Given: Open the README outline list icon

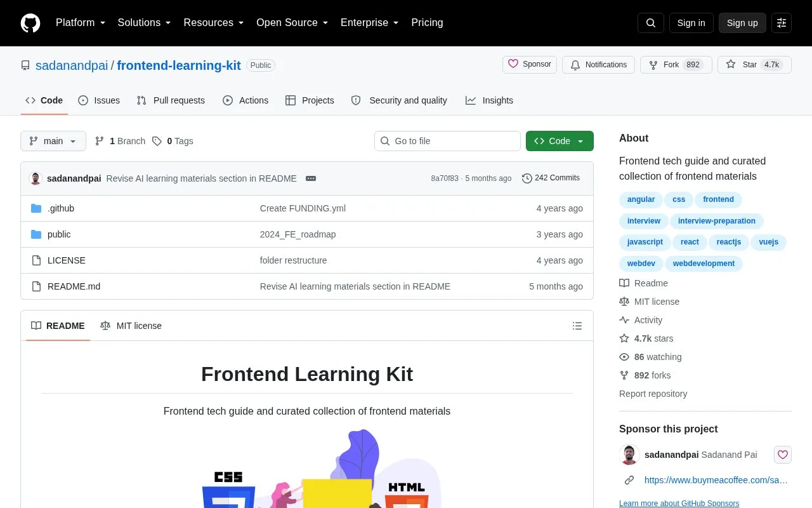Looking at the screenshot, I should [577, 326].
